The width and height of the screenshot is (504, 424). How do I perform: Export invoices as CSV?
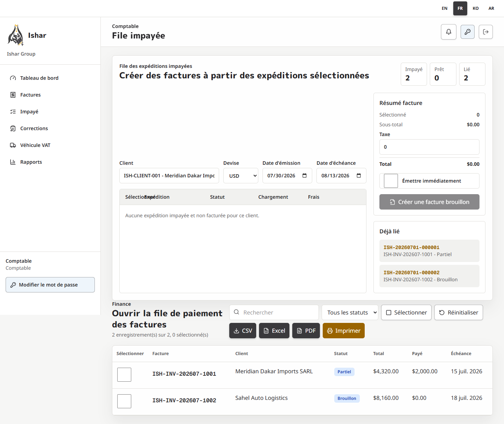click(243, 331)
